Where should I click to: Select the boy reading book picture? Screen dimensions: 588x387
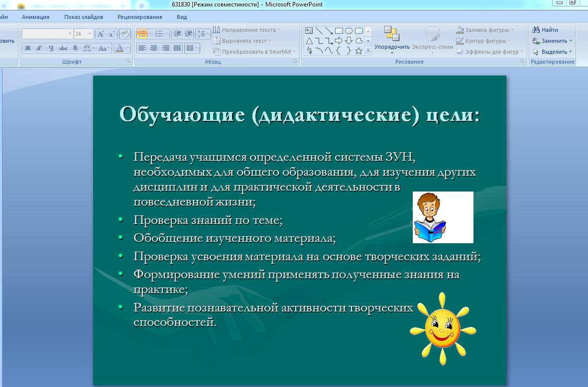point(443,217)
